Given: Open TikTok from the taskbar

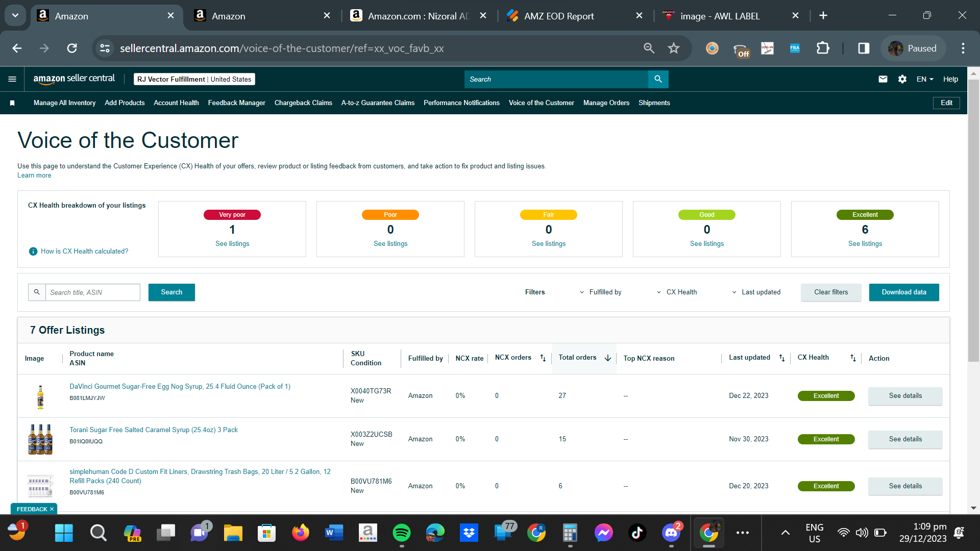Looking at the screenshot, I should [x=637, y=533].
